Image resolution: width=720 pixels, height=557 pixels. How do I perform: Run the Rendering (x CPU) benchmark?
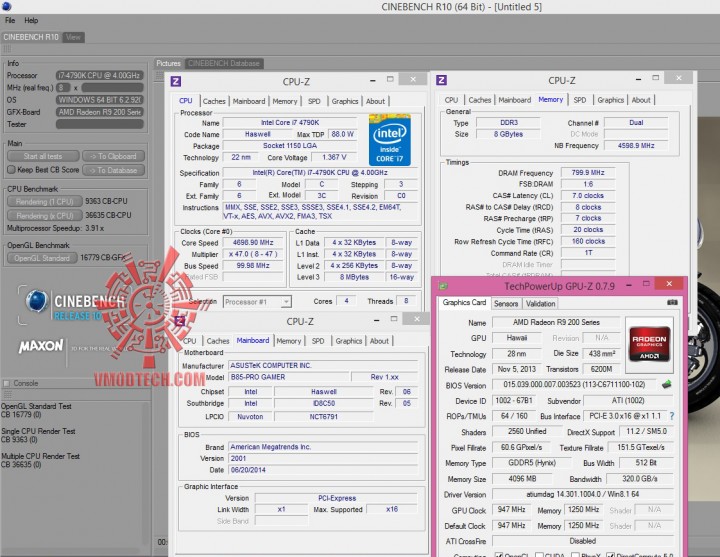45,216
